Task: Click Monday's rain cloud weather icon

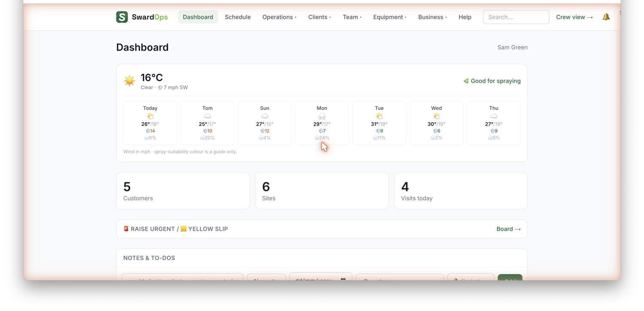Action: [322, 116]
